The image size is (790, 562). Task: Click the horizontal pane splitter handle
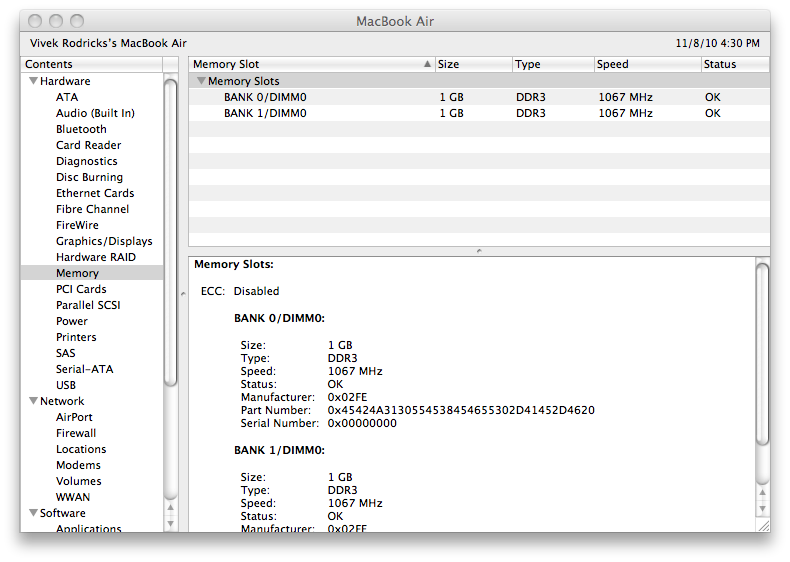pos(479,251)
